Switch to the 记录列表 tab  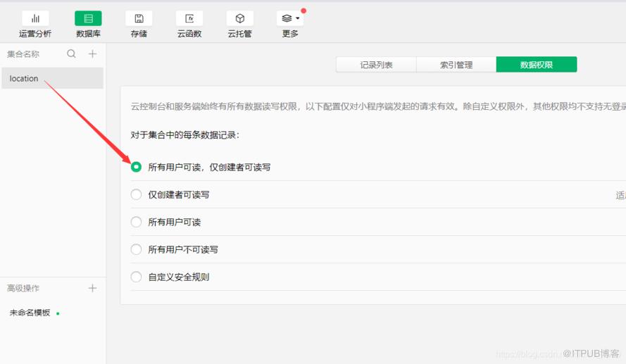(376, 65)
